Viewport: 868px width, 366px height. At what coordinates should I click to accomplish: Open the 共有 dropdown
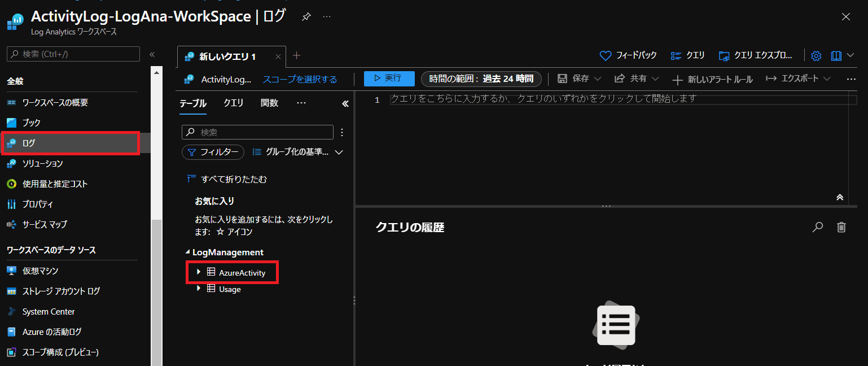coord(637,79)
